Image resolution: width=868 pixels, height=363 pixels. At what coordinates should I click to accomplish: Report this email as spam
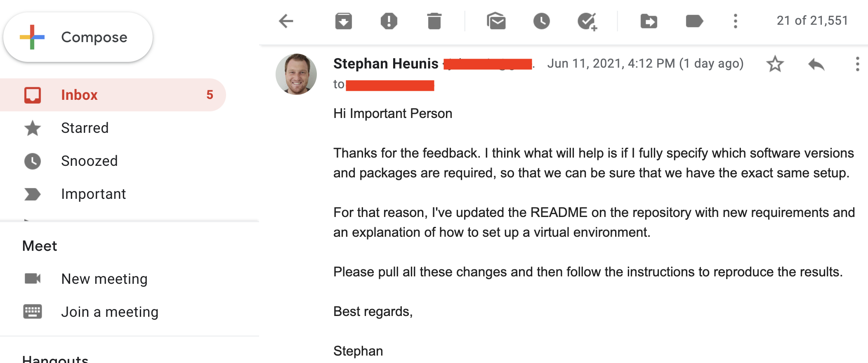point(389,21)
